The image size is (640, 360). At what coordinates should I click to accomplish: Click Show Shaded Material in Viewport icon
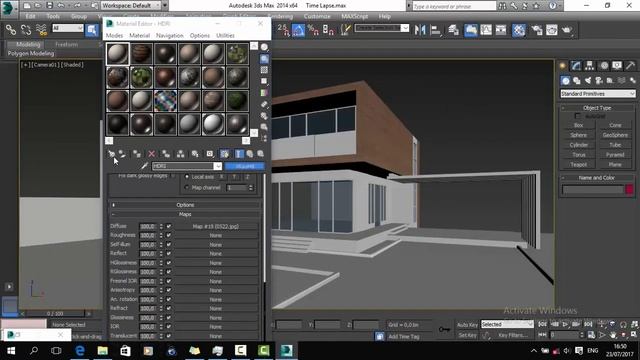pos(224,154)
